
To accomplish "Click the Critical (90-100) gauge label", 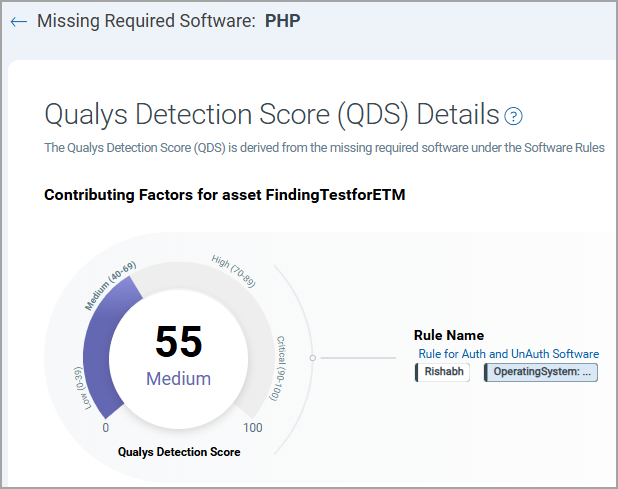I will (278, 368).
